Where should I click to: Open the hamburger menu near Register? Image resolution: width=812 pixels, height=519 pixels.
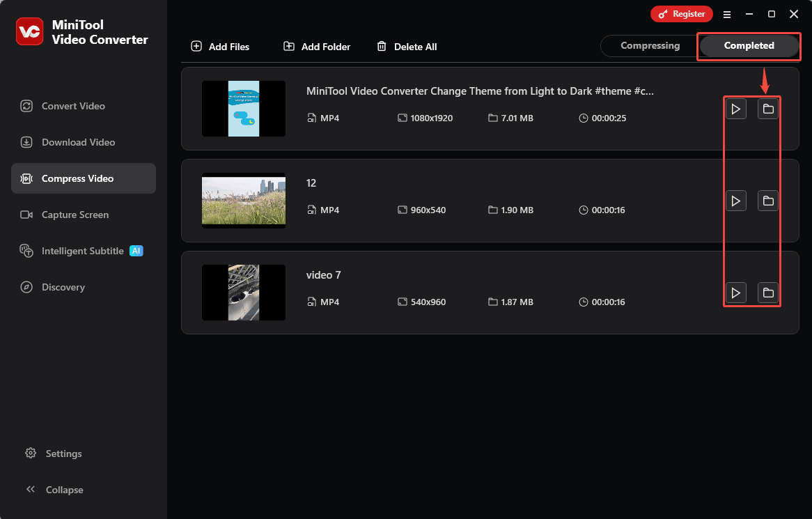click(x=727, y=14)
